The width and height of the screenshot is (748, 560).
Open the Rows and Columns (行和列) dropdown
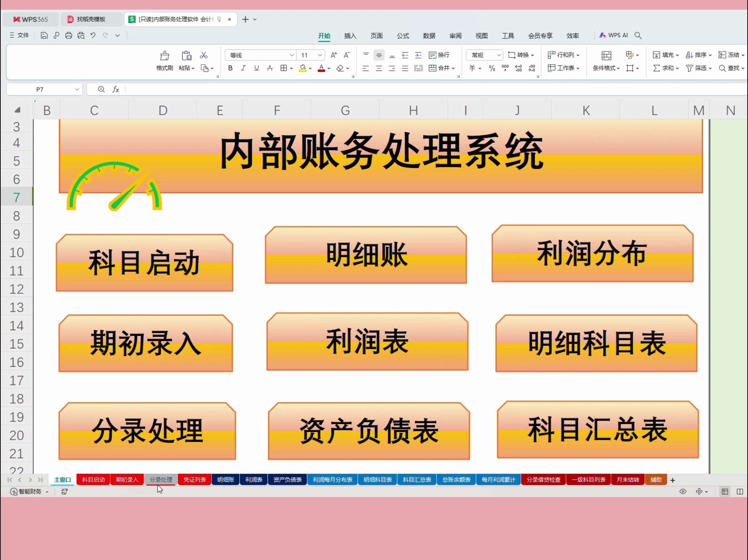563,55
